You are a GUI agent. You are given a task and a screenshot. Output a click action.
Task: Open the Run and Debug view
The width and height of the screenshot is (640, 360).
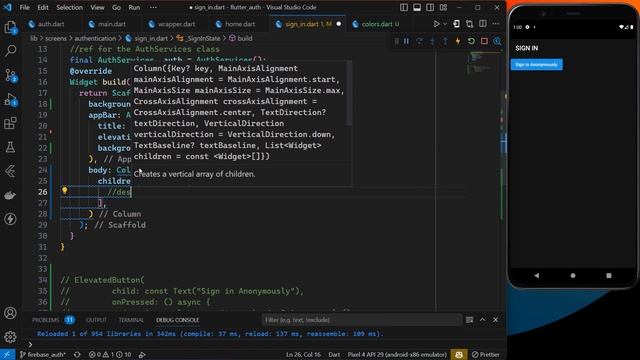point(10,99)
